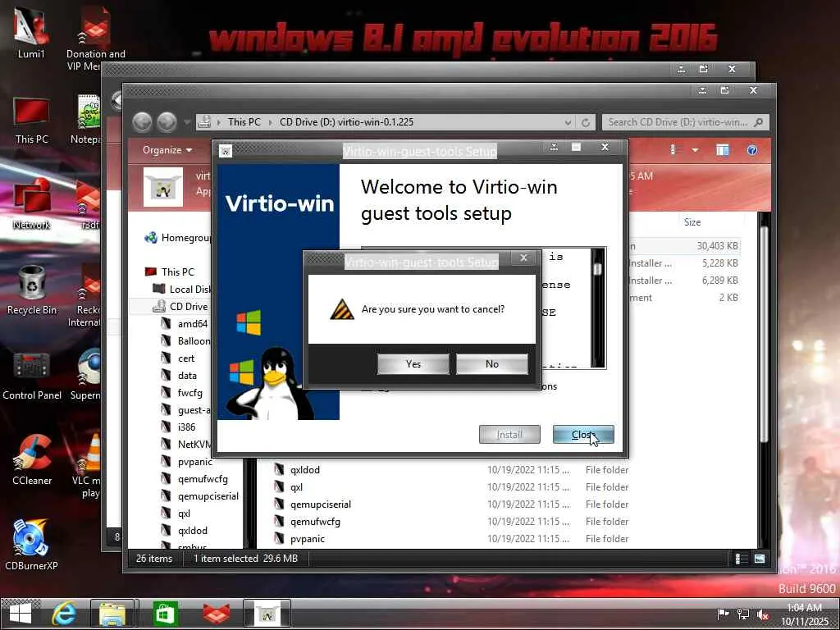The height and width of the screenshot is (630, 840).
Task: Open the Network desktop icon
Action: (31, 204)
